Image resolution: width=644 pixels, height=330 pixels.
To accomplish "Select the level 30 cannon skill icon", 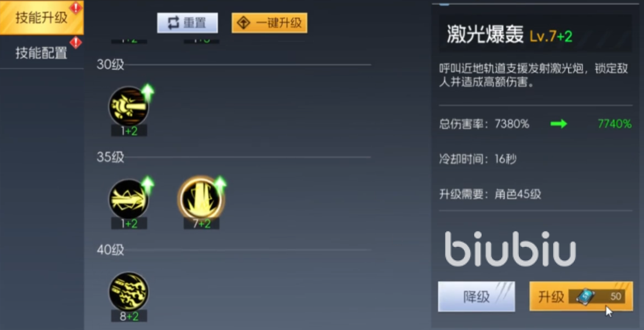I will point(129,106).
